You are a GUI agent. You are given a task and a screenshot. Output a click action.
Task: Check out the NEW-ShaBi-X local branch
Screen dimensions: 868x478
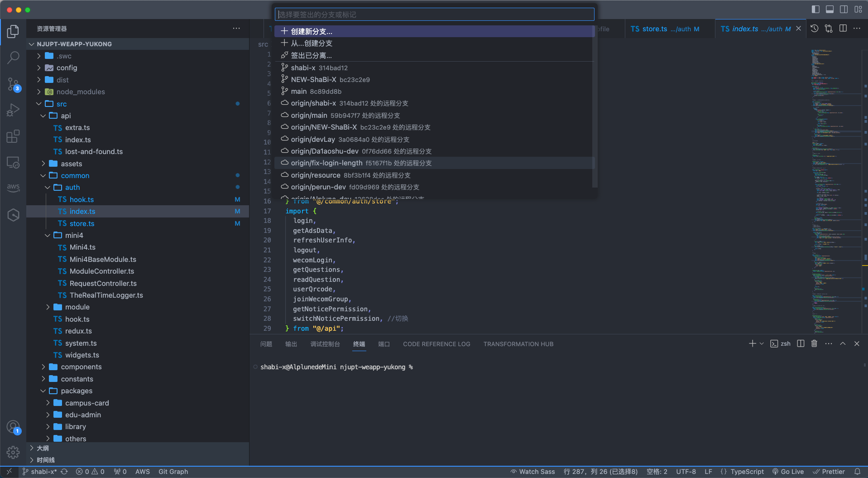pyautogui.click(x=434, y=79)
